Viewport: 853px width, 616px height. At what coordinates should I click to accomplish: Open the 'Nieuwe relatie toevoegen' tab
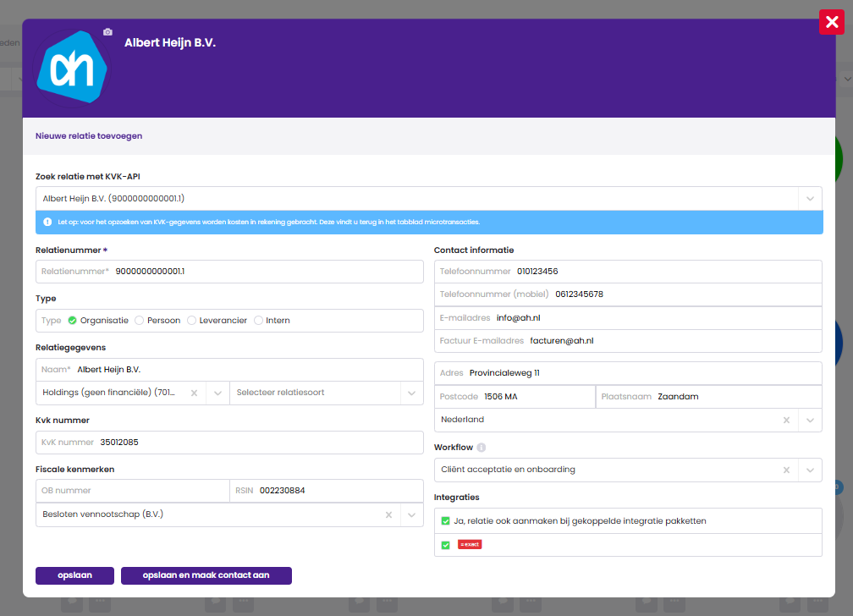89,136
